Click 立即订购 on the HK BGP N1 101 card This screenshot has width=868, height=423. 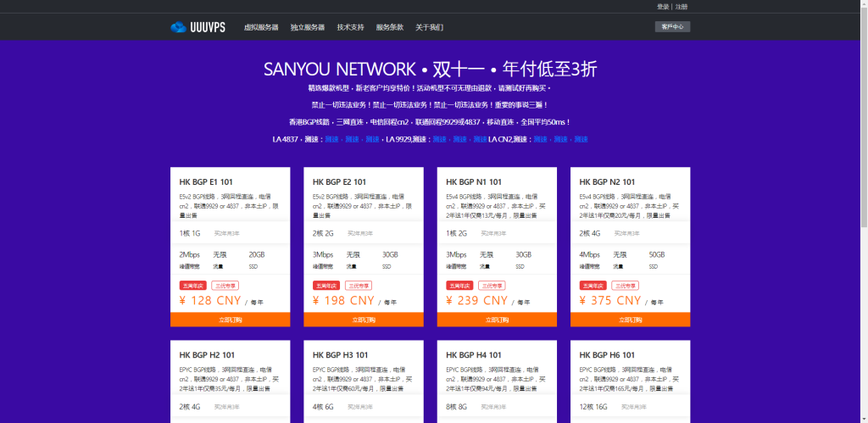pos(497,320)
